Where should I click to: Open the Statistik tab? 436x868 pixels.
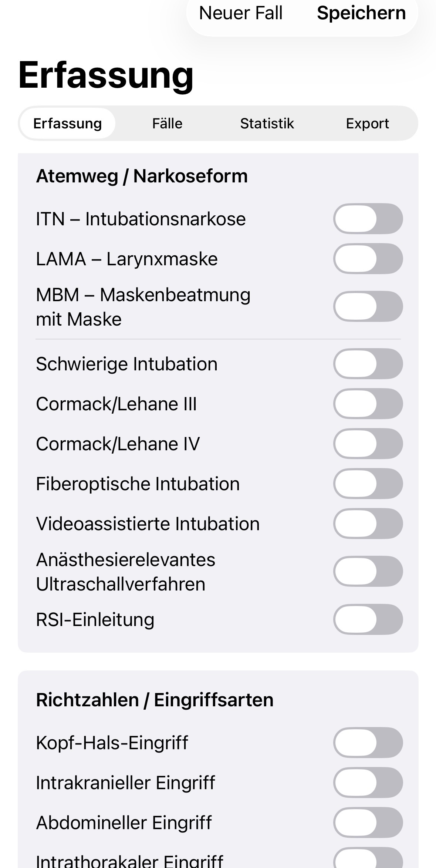coord(267,124)
